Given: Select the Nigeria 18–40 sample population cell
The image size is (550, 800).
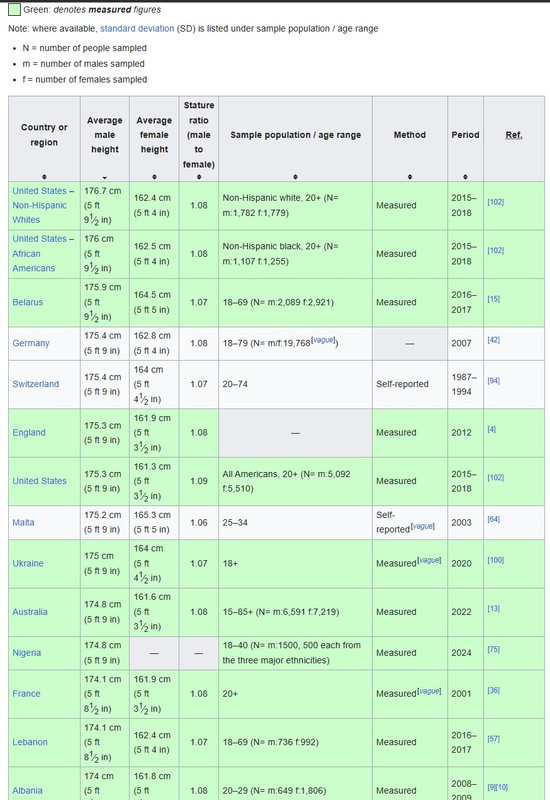Looking at the screenshot, I should tap(295, 653).
